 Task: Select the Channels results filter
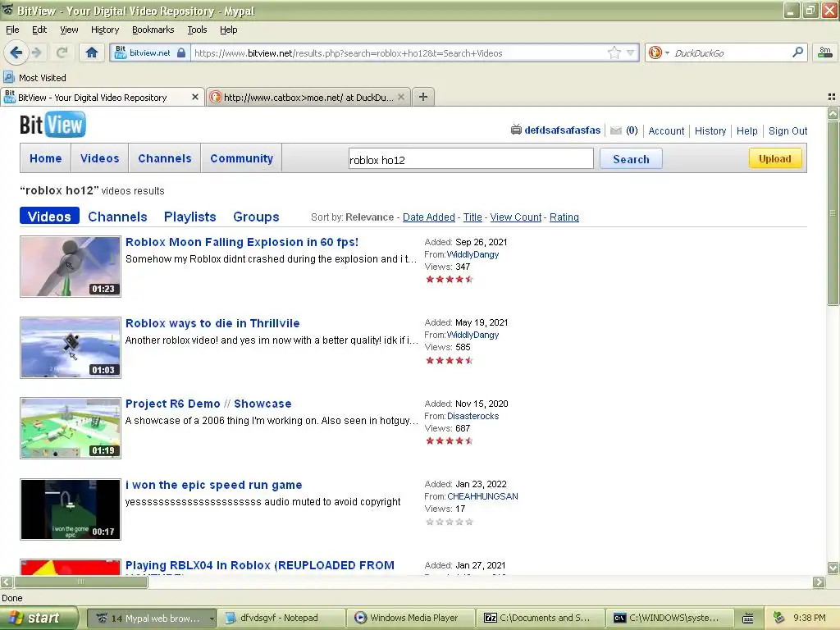pyautogui.click(x=117, y=217)
